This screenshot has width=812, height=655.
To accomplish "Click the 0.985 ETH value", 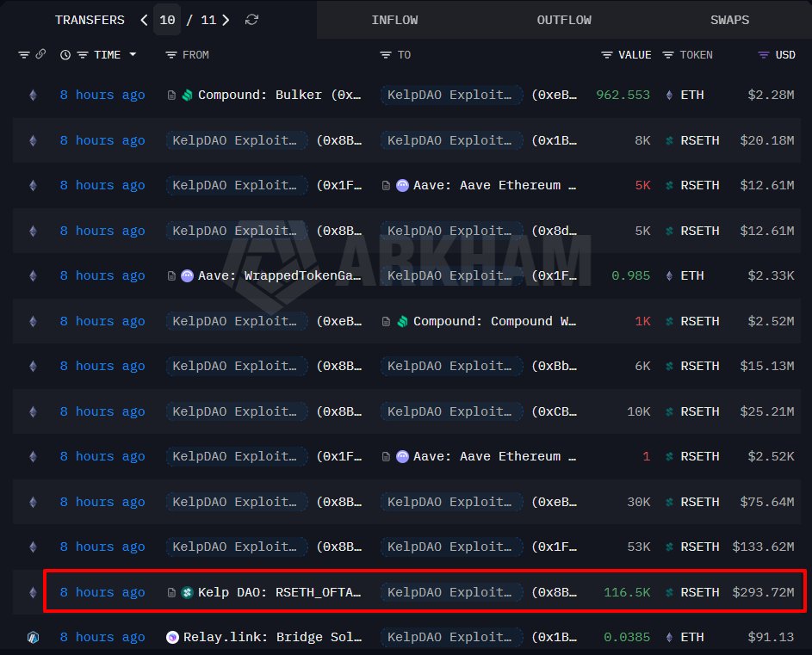I will (631, 276).
